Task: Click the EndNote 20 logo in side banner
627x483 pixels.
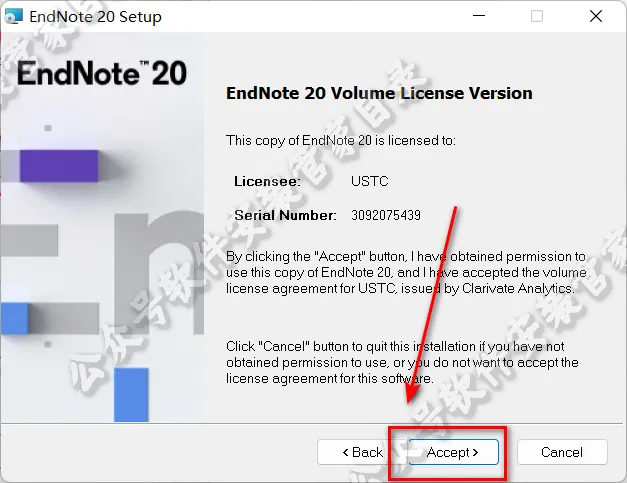Action: click(x=102, y=73)
